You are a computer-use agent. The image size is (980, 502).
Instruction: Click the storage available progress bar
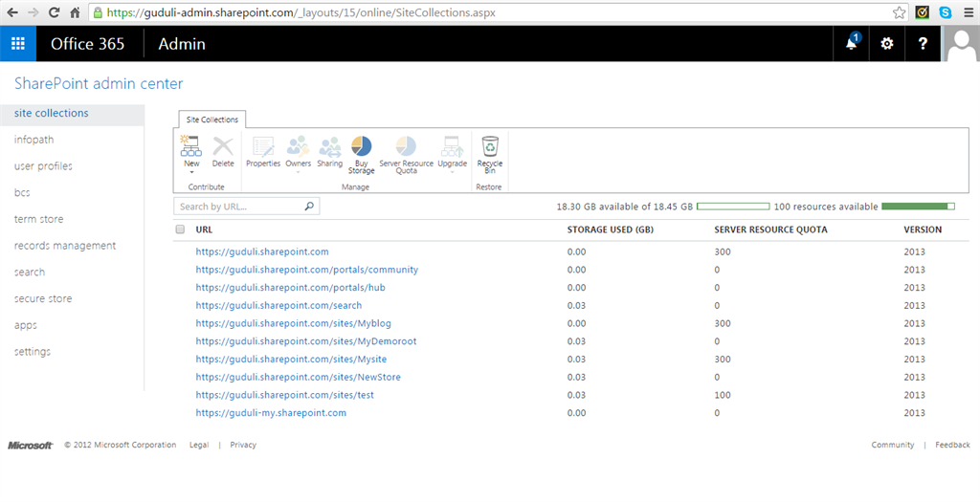pyautogui.click(x=733, y=207)
